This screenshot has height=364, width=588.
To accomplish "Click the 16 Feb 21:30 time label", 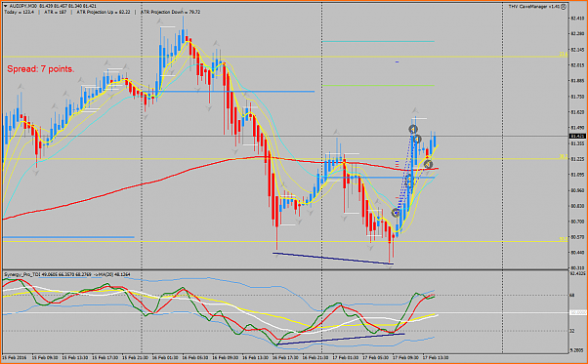I will pyautogui.click(x=315, y=357).
